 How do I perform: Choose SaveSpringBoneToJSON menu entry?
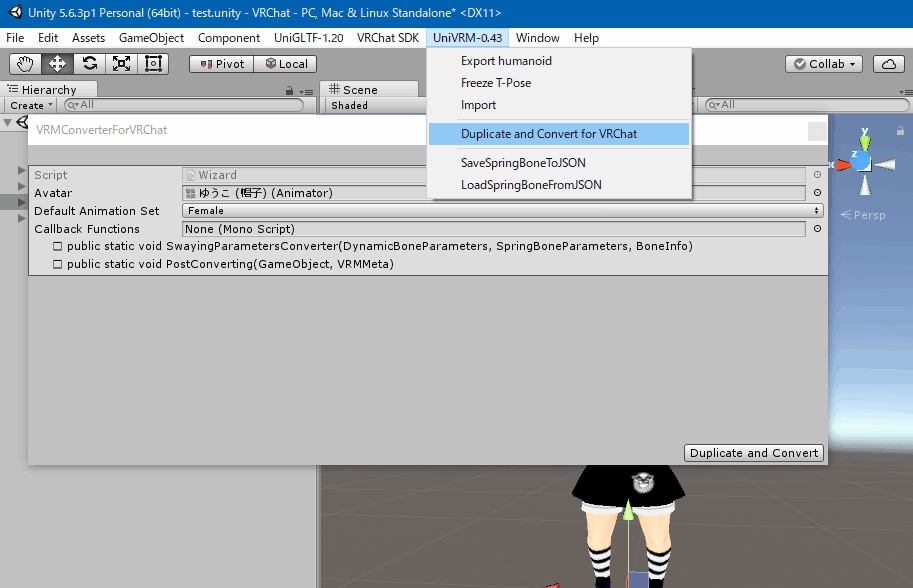[x=559, y=163]
